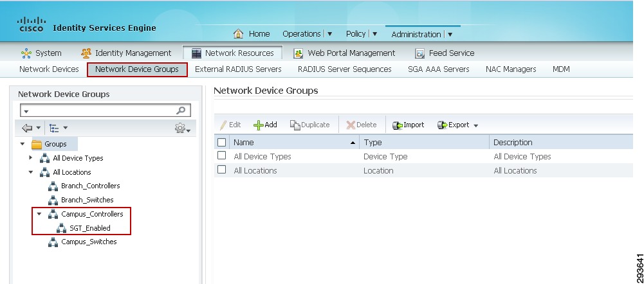644x284 pixels.
Task: Open the back arrow history dropdown
Action: pyautogui.click(x=38, y=129)
